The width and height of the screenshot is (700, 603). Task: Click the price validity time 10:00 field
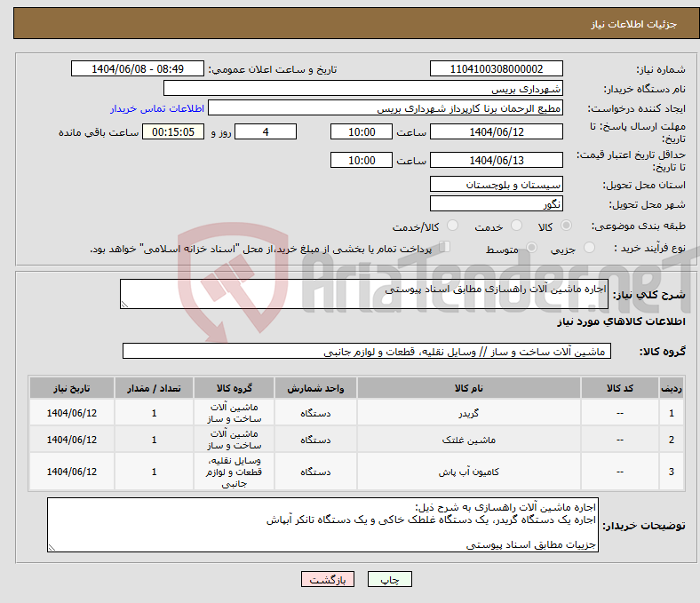(x=362, y=160)
